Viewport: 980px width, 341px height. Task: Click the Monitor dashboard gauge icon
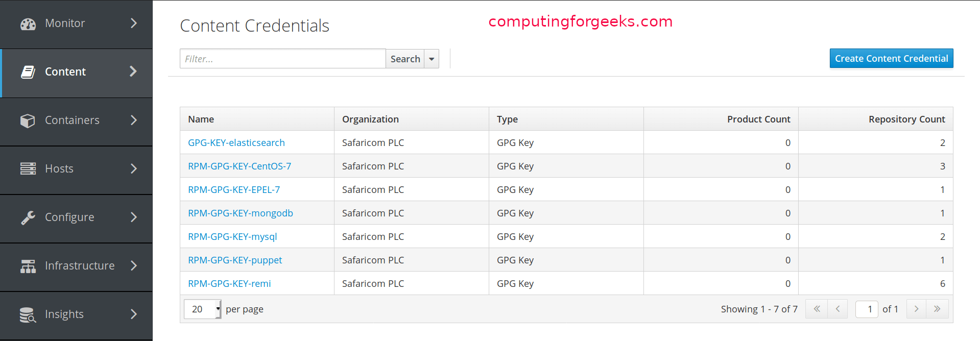pos(28,24)
